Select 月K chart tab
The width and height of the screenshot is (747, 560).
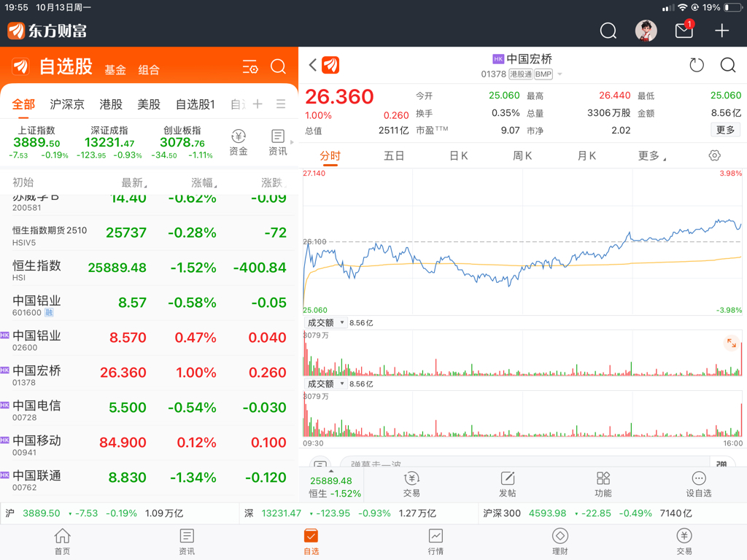[x=587, y=156]
